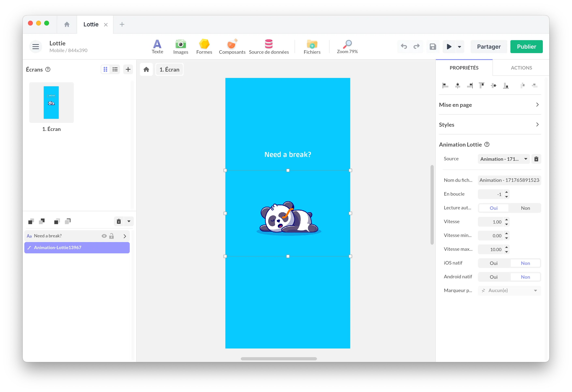This screenshot has width=572, height=392.
Task: Increase the Vitesse value with stepper
Action: (507, 220)
